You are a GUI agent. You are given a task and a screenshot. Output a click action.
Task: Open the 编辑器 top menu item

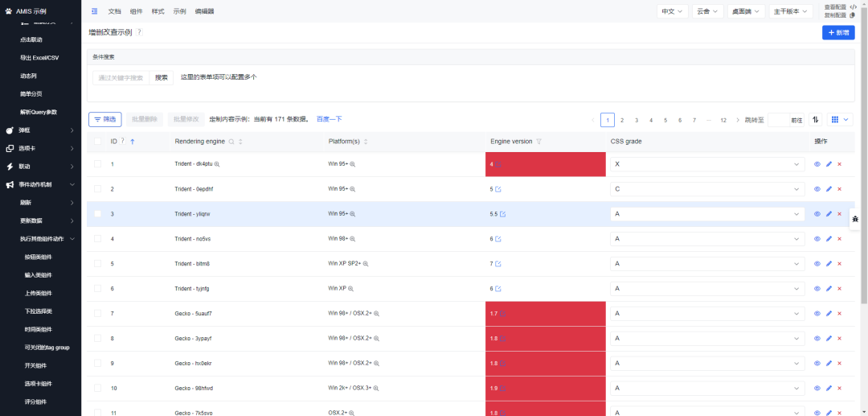204,11
